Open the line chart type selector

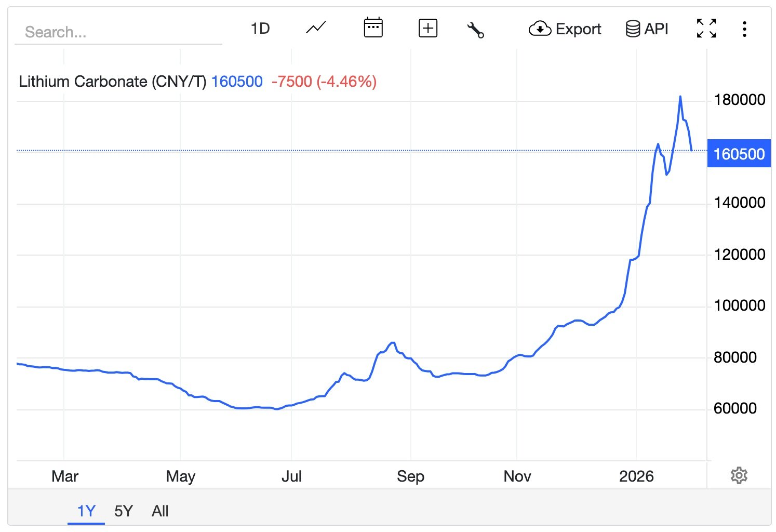click(x=316, y=28)
